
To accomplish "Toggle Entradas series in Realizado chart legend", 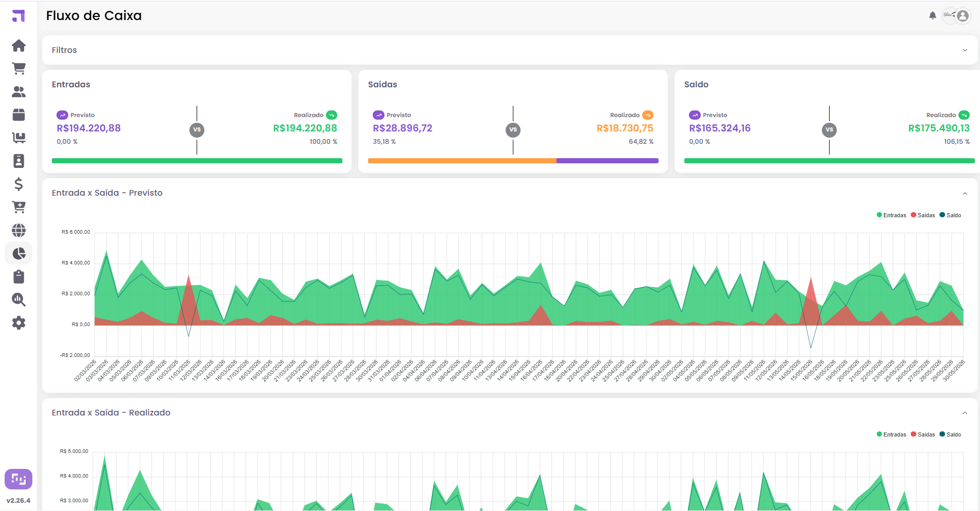I will (x=891, y=434).
